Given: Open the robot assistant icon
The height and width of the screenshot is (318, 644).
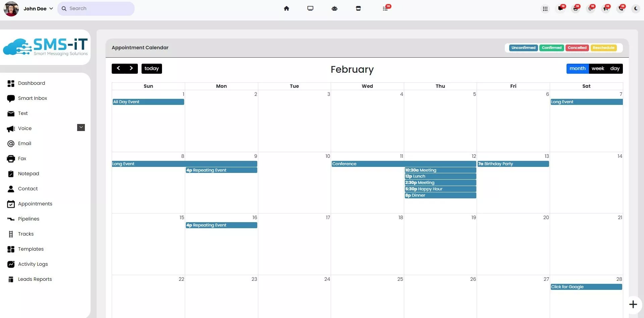Looking at the screenshot, I should tap(334, 8).
